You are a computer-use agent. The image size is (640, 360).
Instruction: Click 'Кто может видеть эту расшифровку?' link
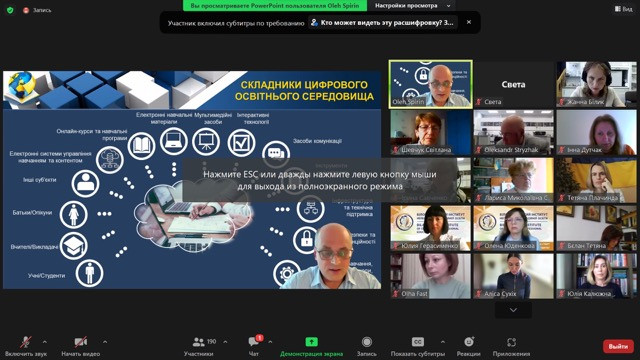pyautogui.click(x=383, y=22)
